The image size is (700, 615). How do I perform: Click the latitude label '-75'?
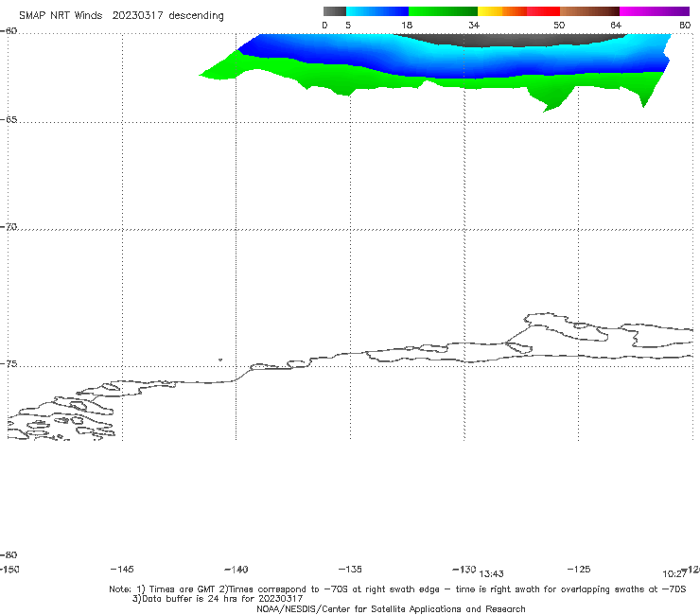pos(9,364)
